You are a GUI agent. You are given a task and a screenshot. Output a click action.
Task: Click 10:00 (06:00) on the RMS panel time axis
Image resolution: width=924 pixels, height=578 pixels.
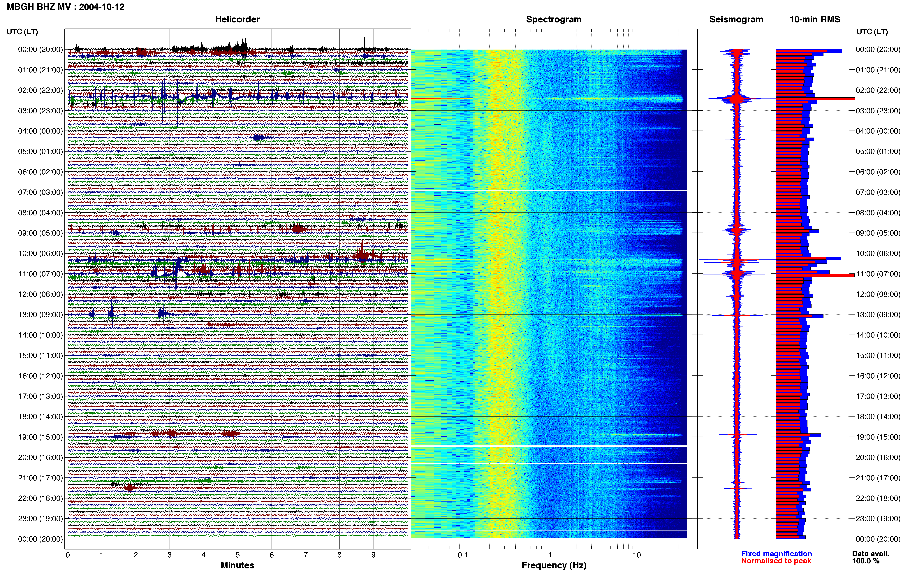tap(878, 253)
